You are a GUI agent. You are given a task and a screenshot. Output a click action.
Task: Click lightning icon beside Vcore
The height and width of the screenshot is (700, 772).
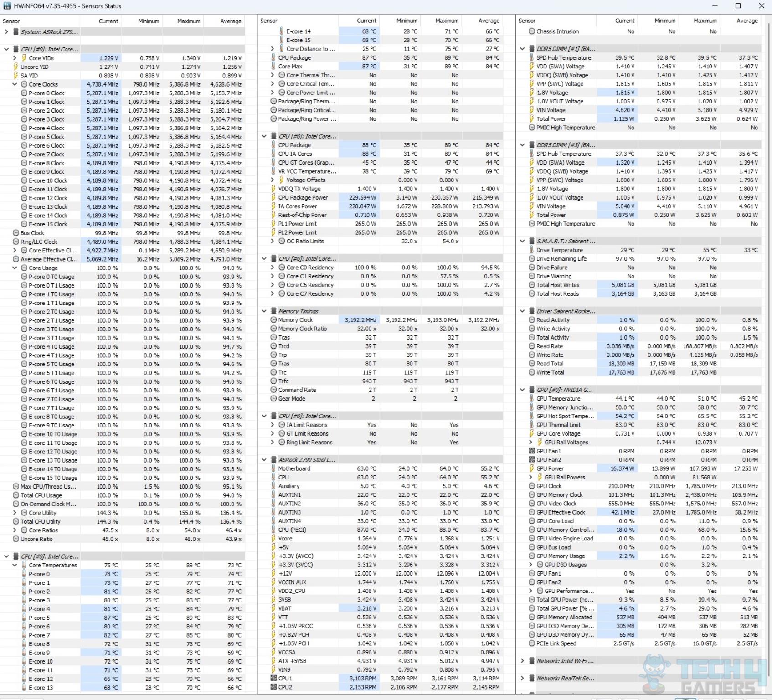point(273,538)
